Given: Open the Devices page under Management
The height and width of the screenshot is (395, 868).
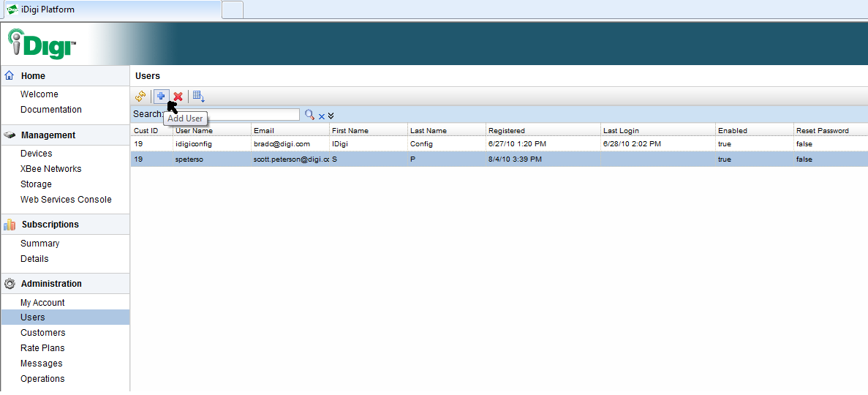Looking at the screenshot, I should 37,154.
